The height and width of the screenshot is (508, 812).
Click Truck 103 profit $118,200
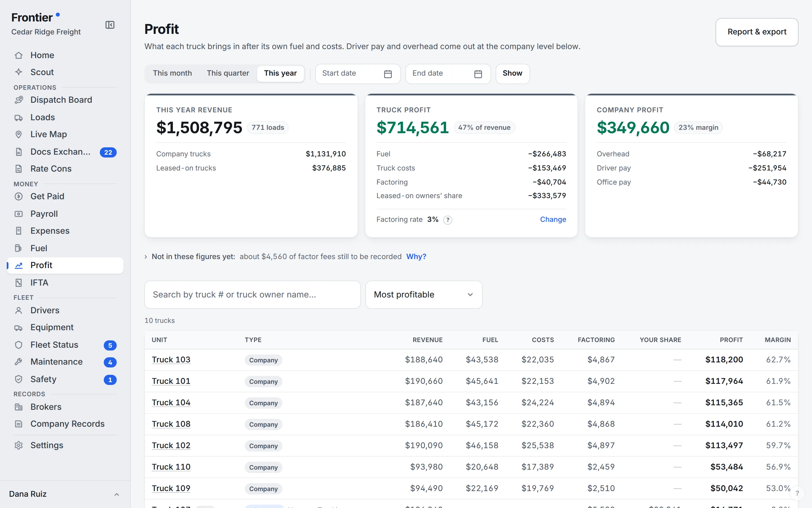pos(724,360)
